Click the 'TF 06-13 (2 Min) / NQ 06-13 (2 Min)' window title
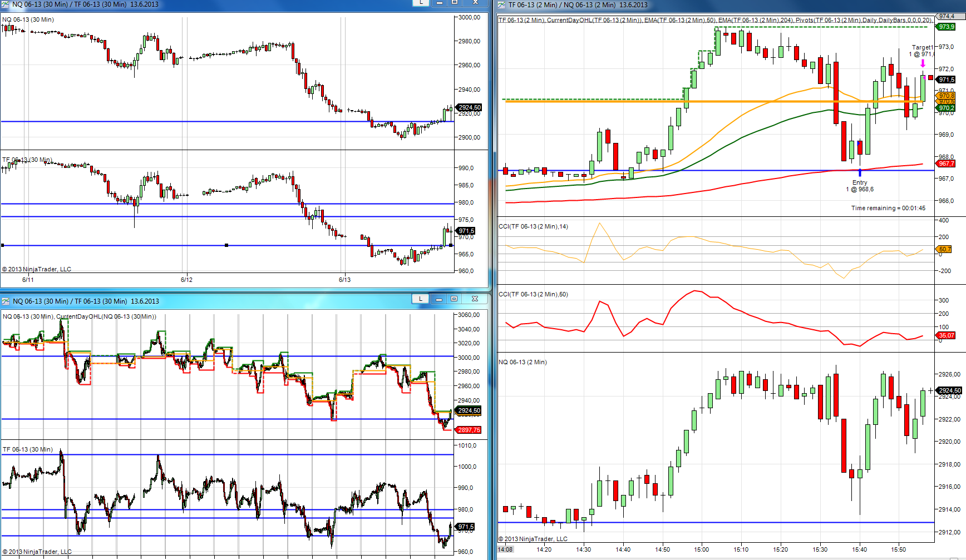This screenshot has width=966, height=560. (x=562, y=5)
